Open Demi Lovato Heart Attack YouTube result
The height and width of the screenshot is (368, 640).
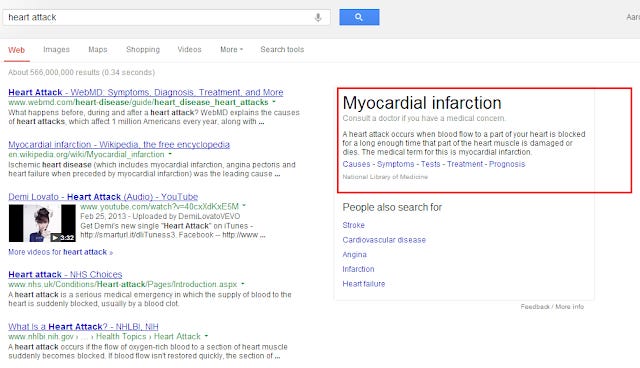(103, 197)
